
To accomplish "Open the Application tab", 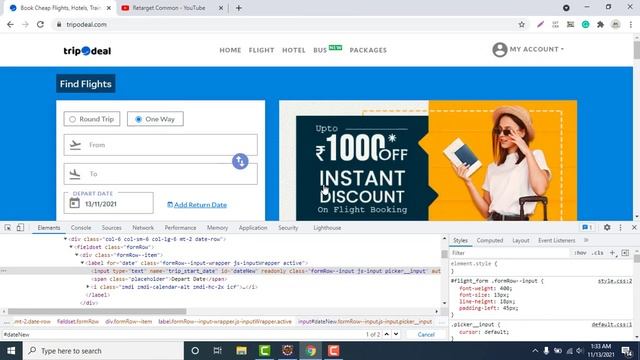I will (x=253, y=228).
